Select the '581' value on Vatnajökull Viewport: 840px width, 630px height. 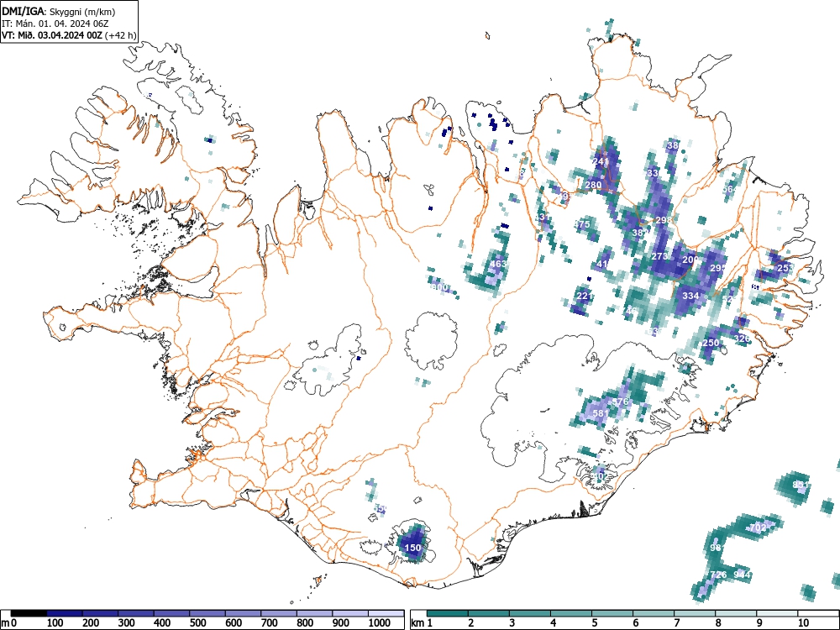(601, 413)
